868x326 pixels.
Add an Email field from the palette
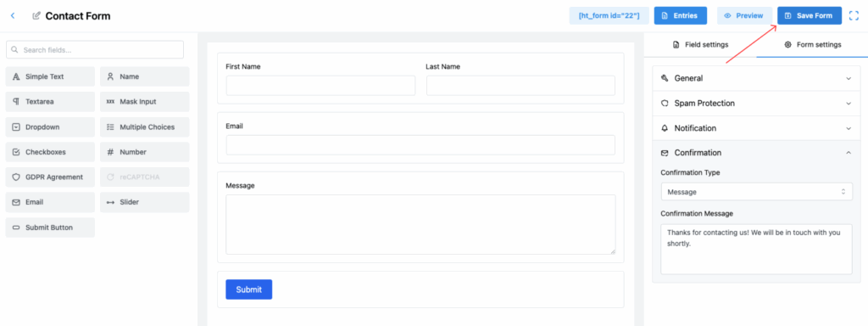click(50, 202)
